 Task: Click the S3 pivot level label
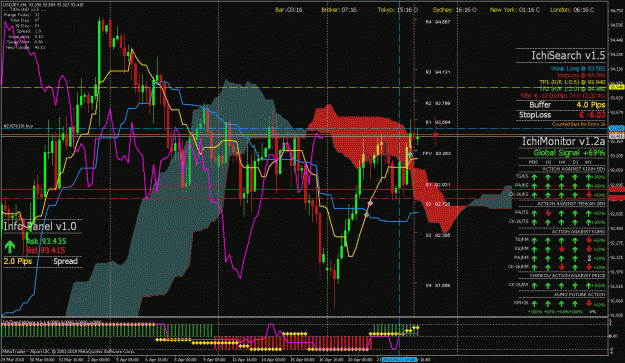(438, 235)
